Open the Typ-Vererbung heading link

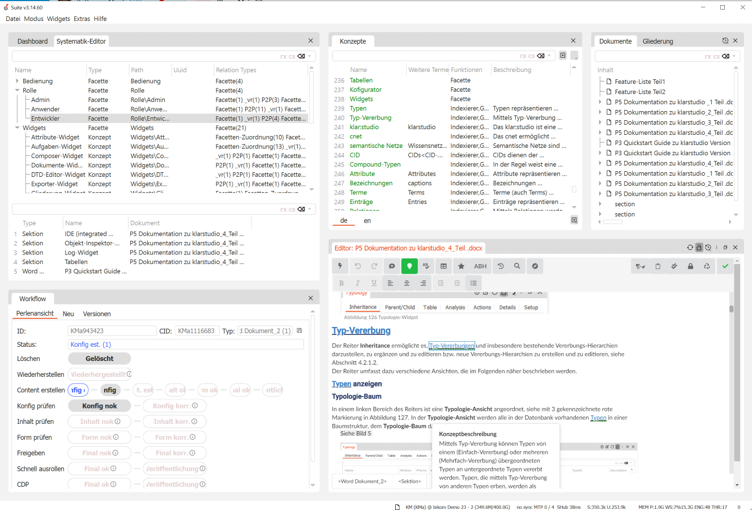[361, 331]
